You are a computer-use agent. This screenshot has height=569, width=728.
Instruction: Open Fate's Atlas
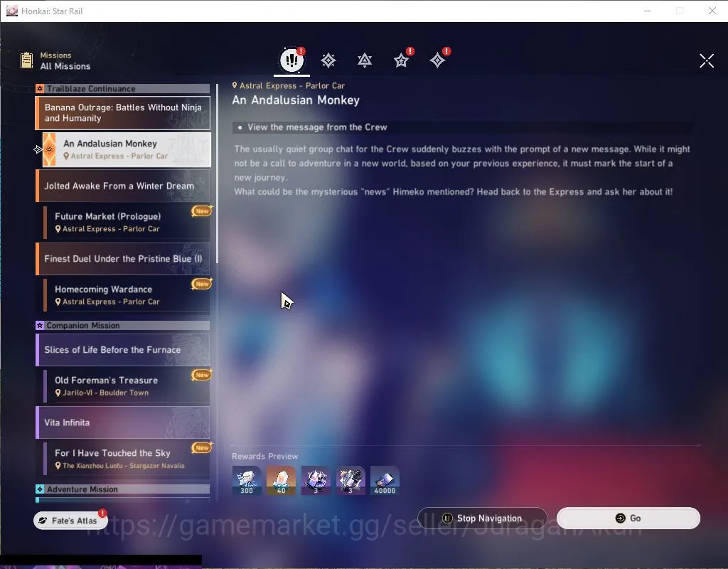70,521
